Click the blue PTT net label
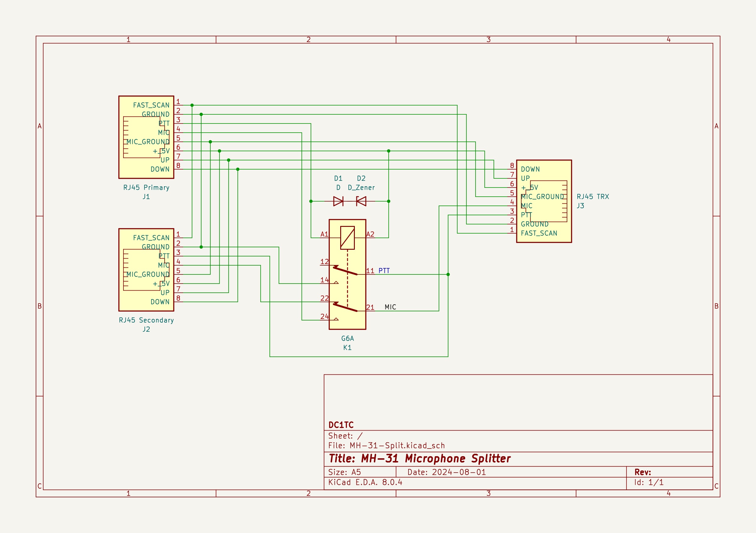 [384, 271]
